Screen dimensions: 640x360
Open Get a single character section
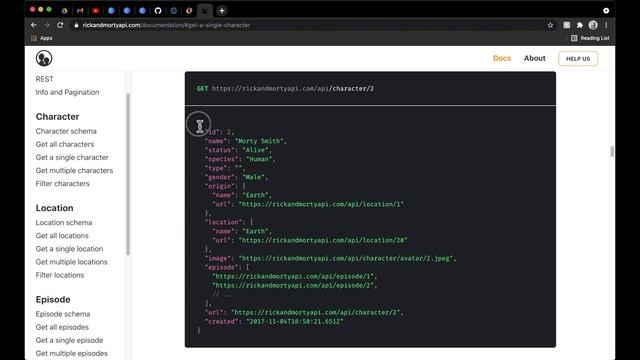pos(72,157)
